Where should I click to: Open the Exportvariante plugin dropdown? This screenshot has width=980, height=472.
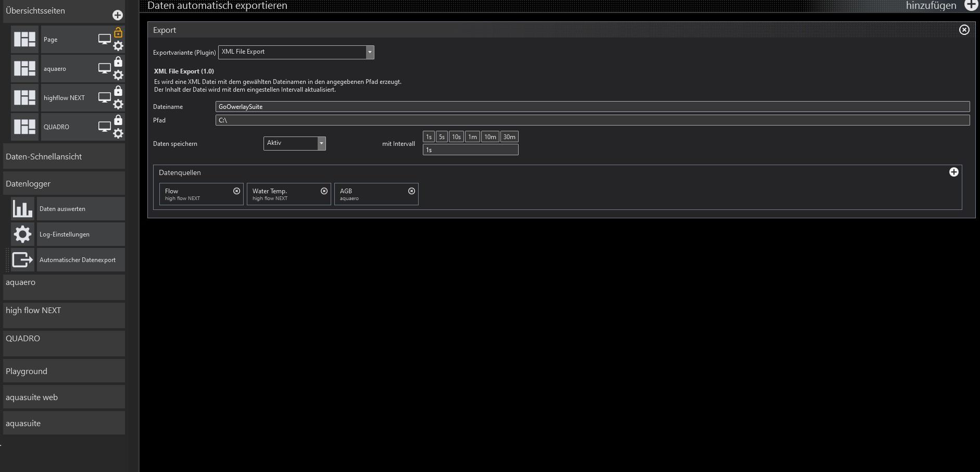point(296,52)
